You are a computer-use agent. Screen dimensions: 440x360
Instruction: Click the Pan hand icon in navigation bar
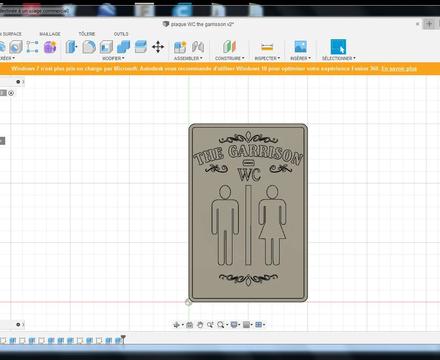[x=200, y=325]
